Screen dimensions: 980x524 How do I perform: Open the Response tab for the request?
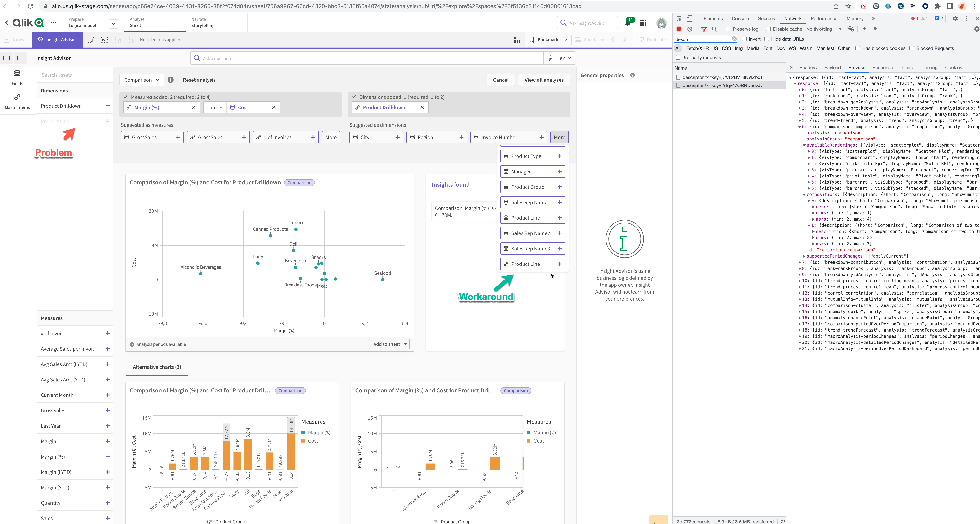pyautogui.click(x=883, y=67)
